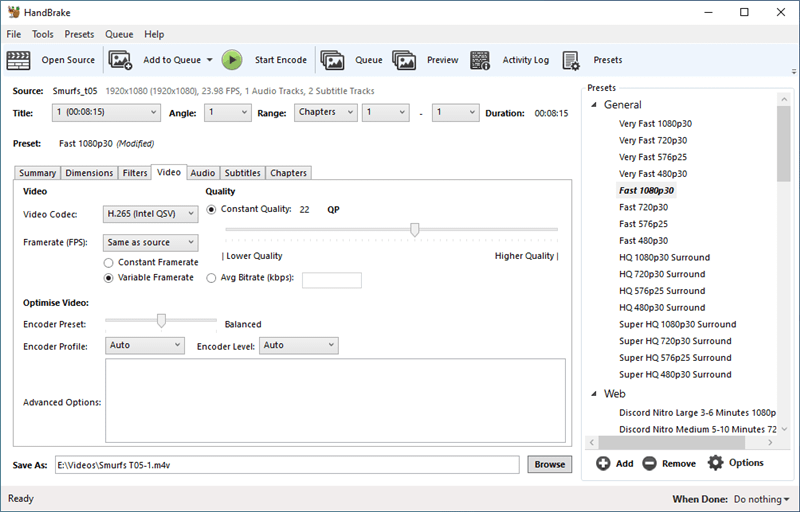Image resolution: width=800 pixels, height=512 pixels.
Task: Click the Open Source clapperboard icon
Action: coord(18,60)
